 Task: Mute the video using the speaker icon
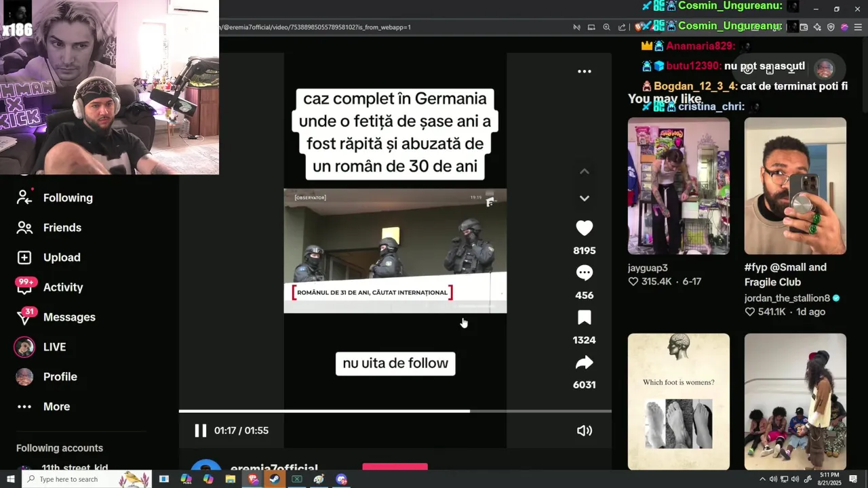(584, 430)
